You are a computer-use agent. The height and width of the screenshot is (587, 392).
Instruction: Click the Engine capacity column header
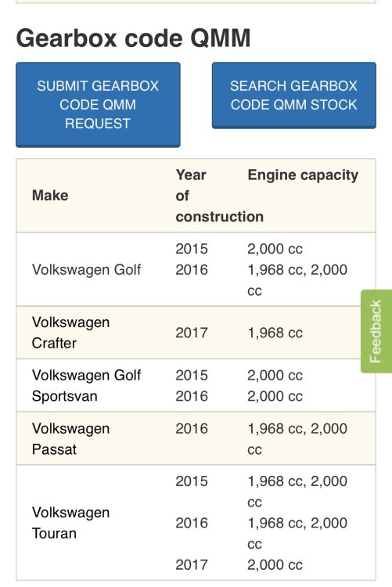click(x=303, y=175)
